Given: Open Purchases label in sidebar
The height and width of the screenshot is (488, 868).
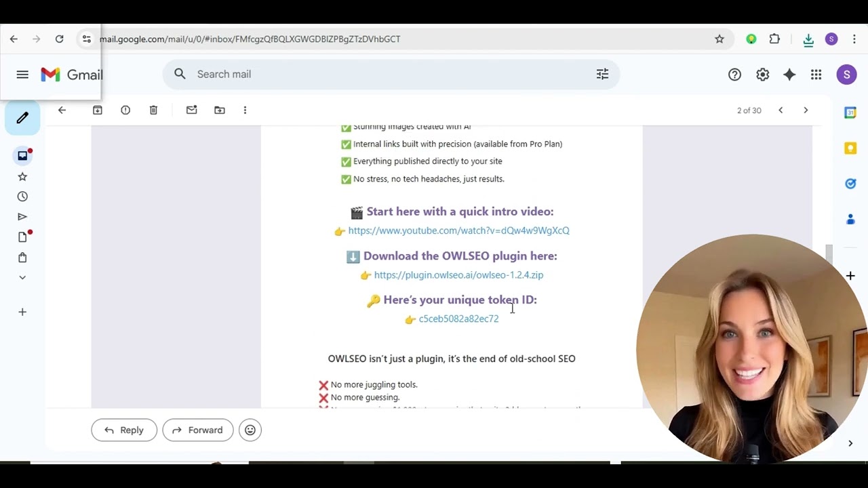Looking at the screenshot, I should pos(22,258).
